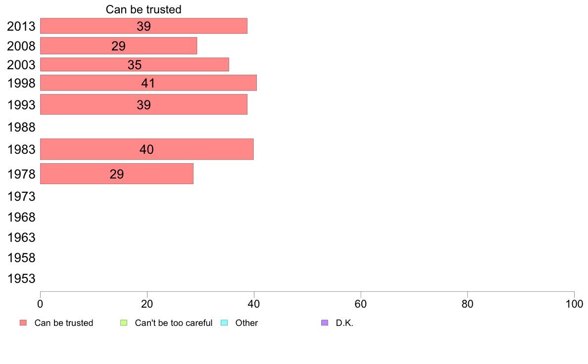Click the 1983 bar showing 40
This screenshot has width=588, height=364.
click(x=147, y=149)
